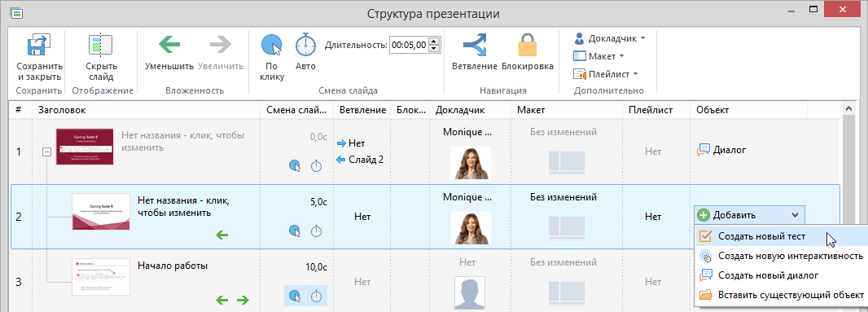Click slide 1 thumbnail
The height and width of the screenshot is (312, 868).
(x=85, y=147)
